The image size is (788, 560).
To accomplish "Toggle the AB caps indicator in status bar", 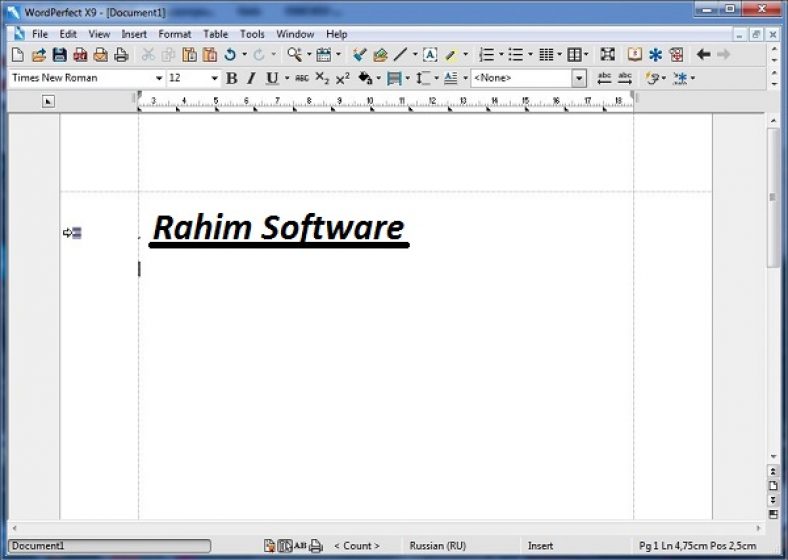I will pyautogui.click(x=301, y=545).
